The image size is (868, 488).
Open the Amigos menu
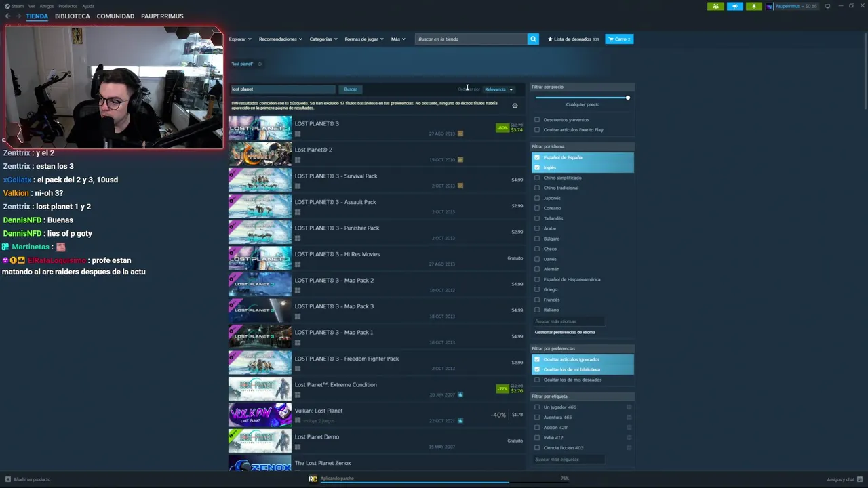(x=46, y=6)
